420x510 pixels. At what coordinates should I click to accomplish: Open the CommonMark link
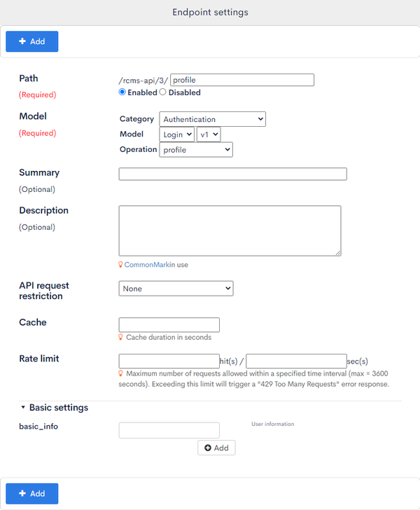click(146, 265)
